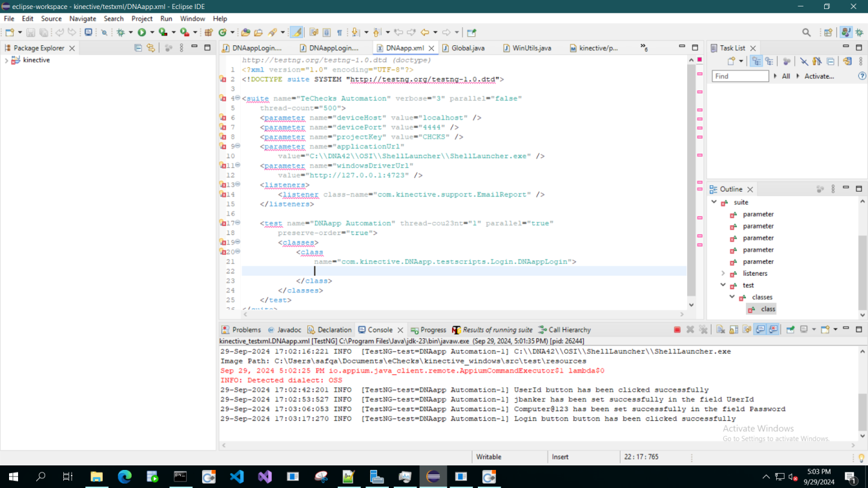Toggle the Categorized view in Task List
The height and width of the screenshot is (488, 868).
coord(757,61)
